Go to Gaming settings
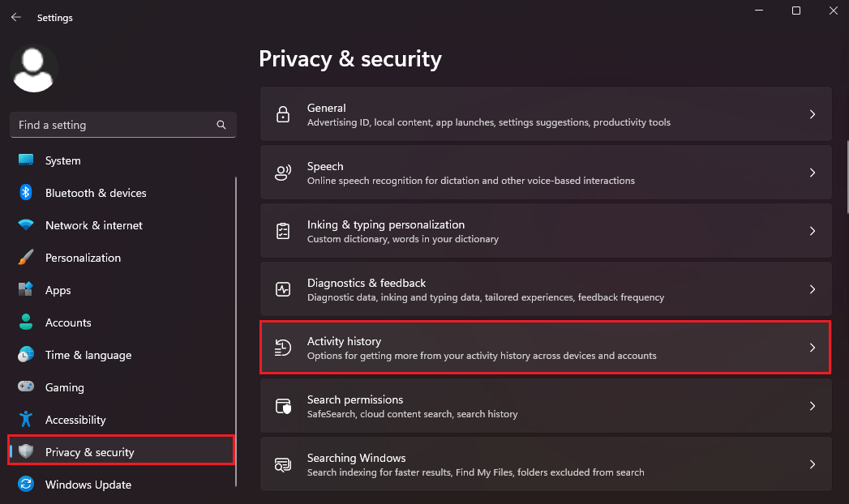Screen dimensions: 849x504 tap(122, 387)
